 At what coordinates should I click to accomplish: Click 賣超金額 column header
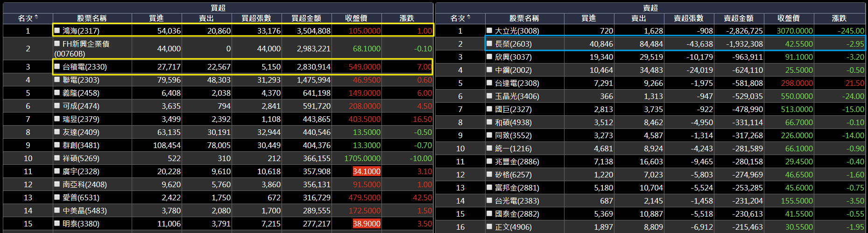[x=739, y=18]
